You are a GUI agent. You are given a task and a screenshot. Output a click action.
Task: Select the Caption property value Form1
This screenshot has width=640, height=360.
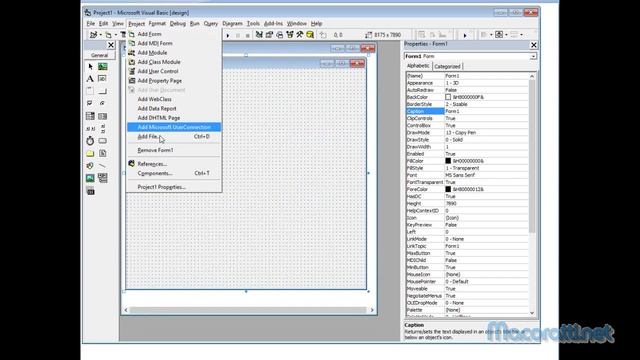pyautogui.click(x=486, y=111)
